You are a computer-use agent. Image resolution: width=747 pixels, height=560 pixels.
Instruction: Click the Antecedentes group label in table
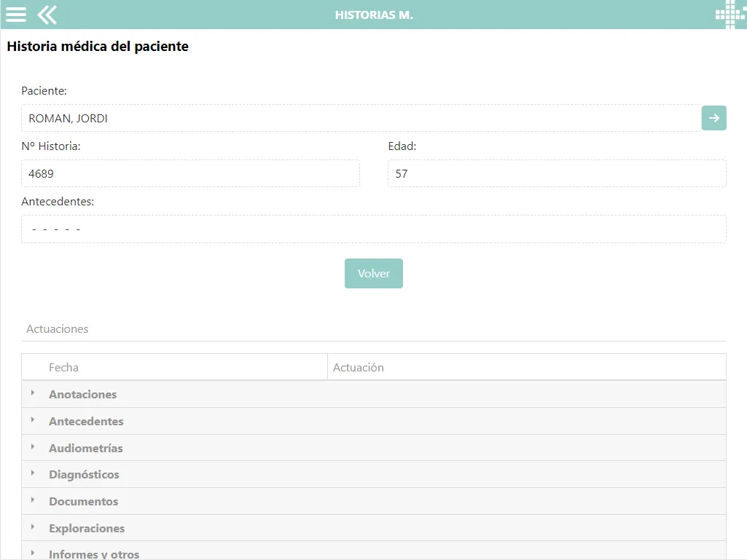[x=86, y=422]
